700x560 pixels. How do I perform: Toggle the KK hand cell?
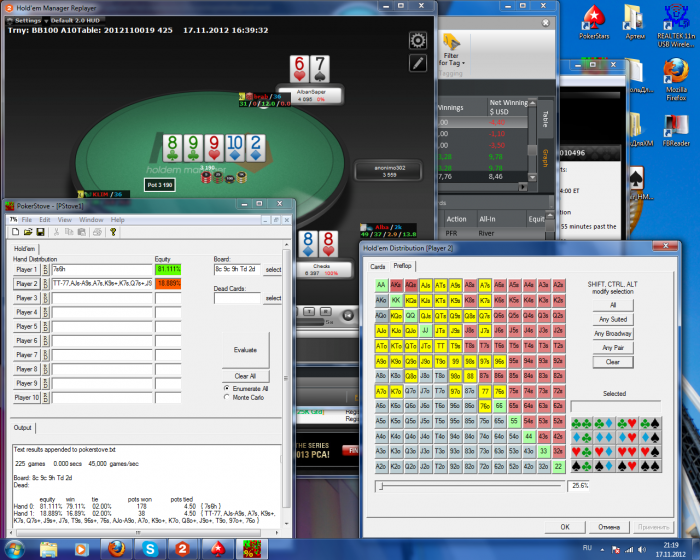pyautogui.click(x=396, y=300)
